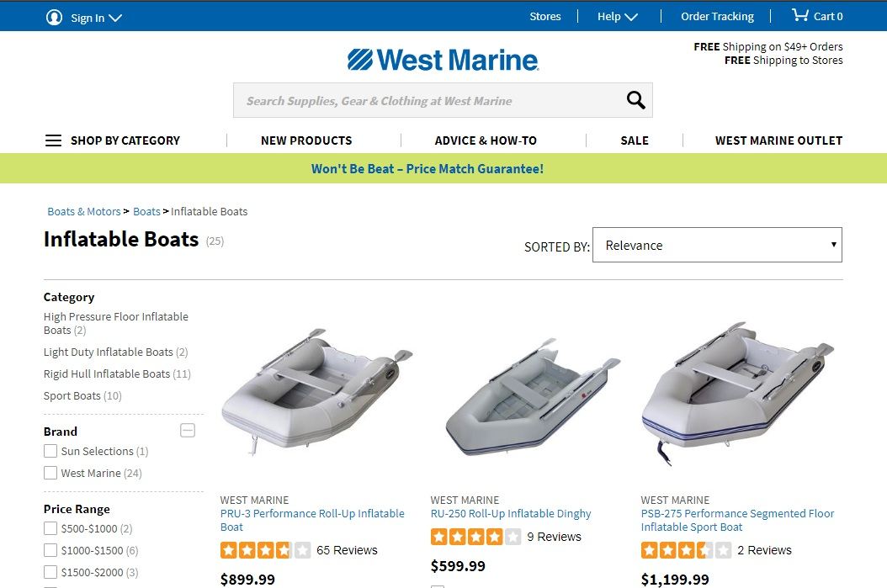Open the Rigid Hull Inflatable Boats category
Viewport: 887px width, 588px height.
point(107,373)
